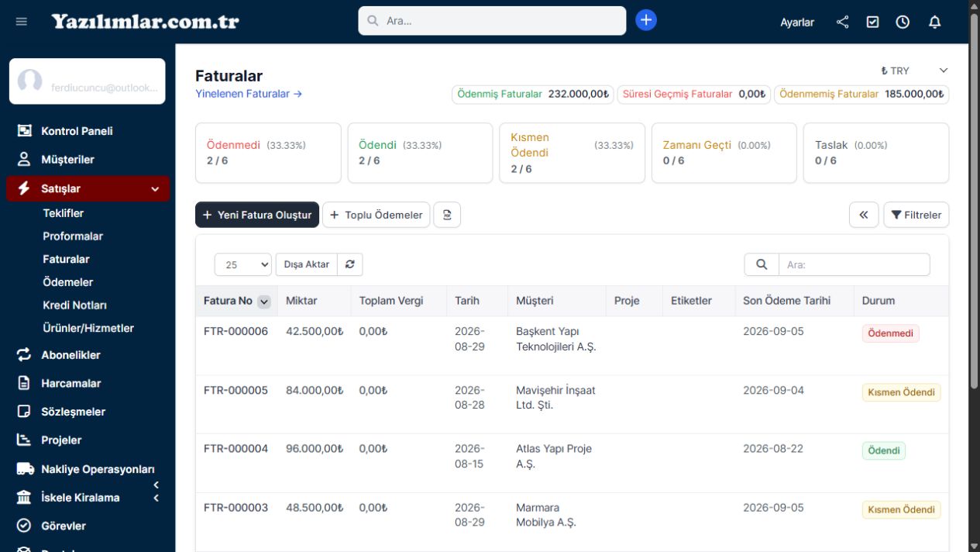Open the checklist to-do icon
Viewport: 980px width, 552px height.
pyautogui.click(x=872, y=22)
